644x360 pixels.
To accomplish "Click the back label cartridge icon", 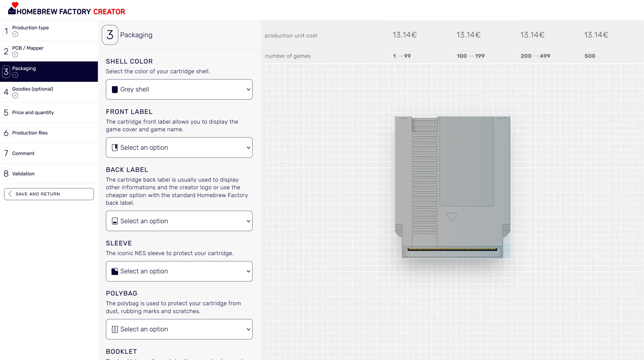I will point(115,221).
